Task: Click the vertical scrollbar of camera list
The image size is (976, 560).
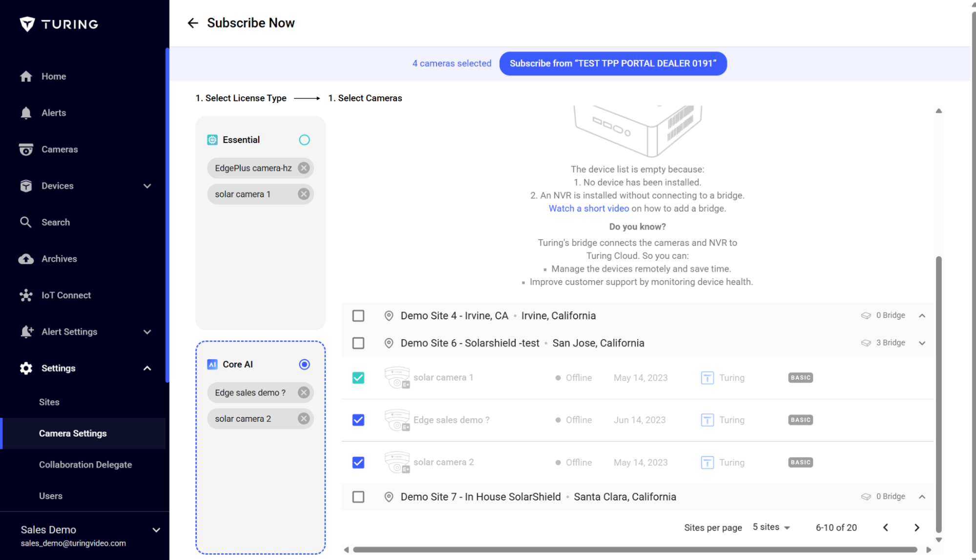Action: (x=938, y=394)
